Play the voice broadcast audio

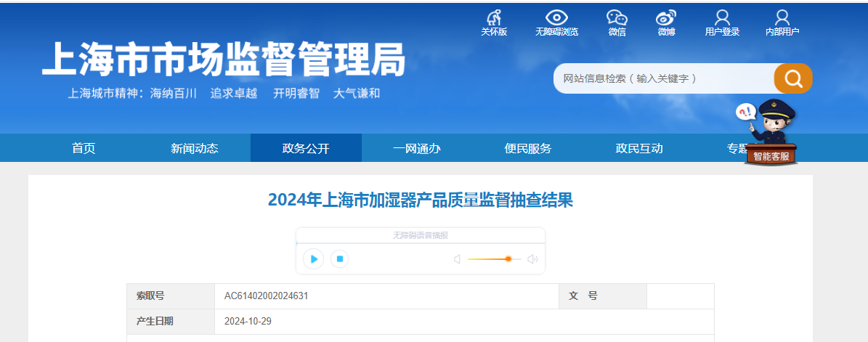313,259
